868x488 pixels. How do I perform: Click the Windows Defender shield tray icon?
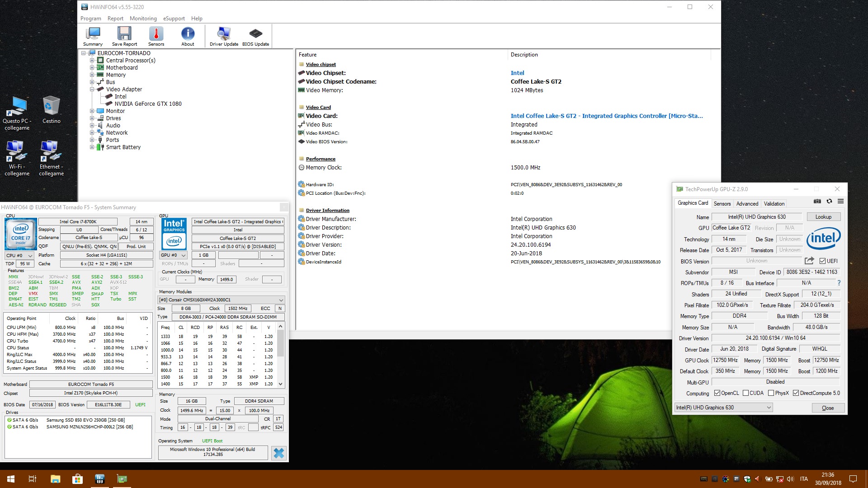[x=747, y=479]
